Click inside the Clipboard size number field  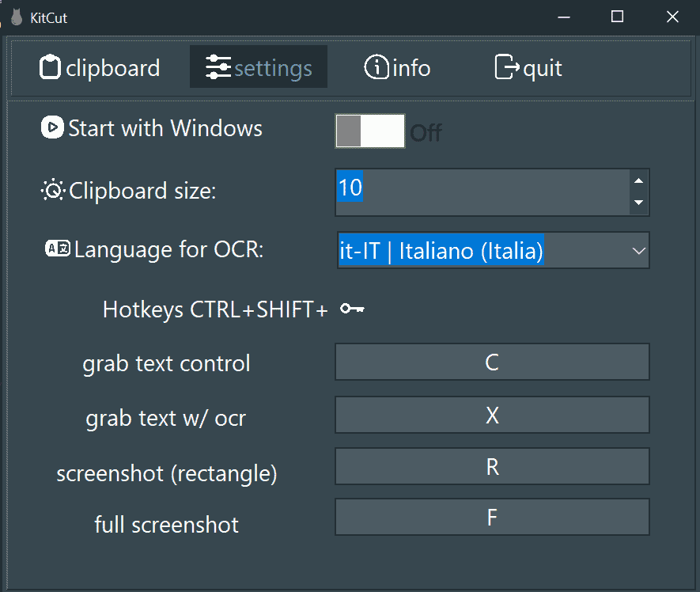click(x=482, y=192)
